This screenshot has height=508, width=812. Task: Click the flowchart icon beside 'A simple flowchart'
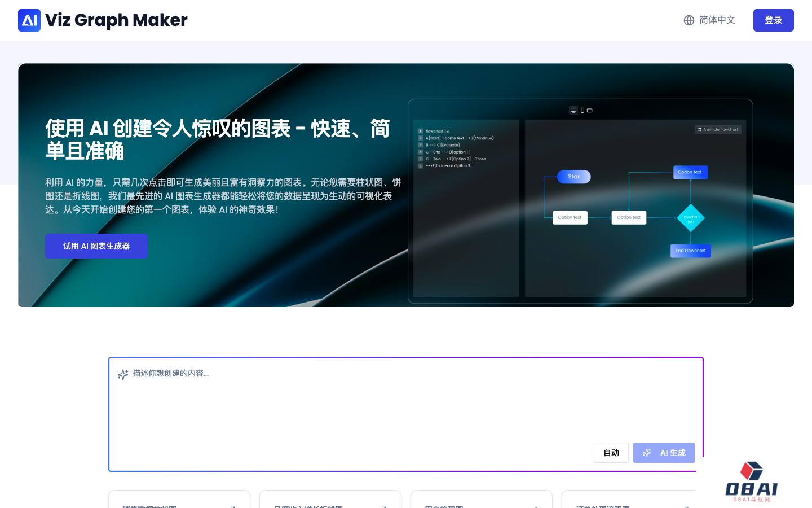point(699,129)
